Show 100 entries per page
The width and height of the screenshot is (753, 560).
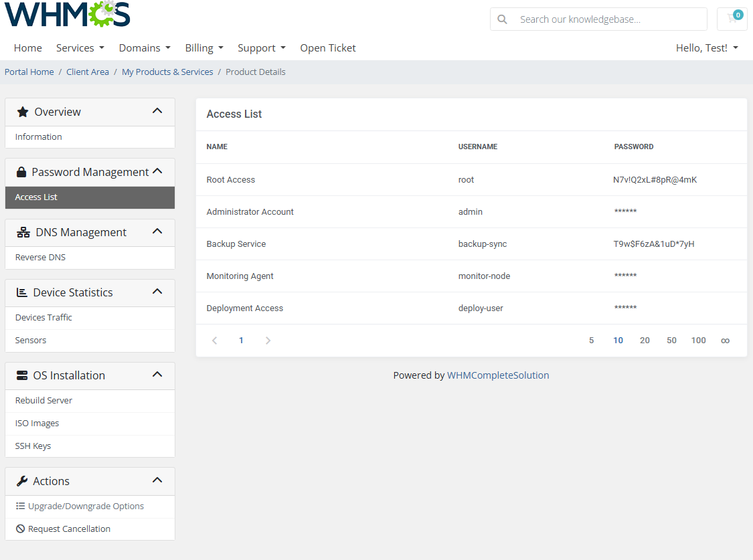(x=698, y=341)
